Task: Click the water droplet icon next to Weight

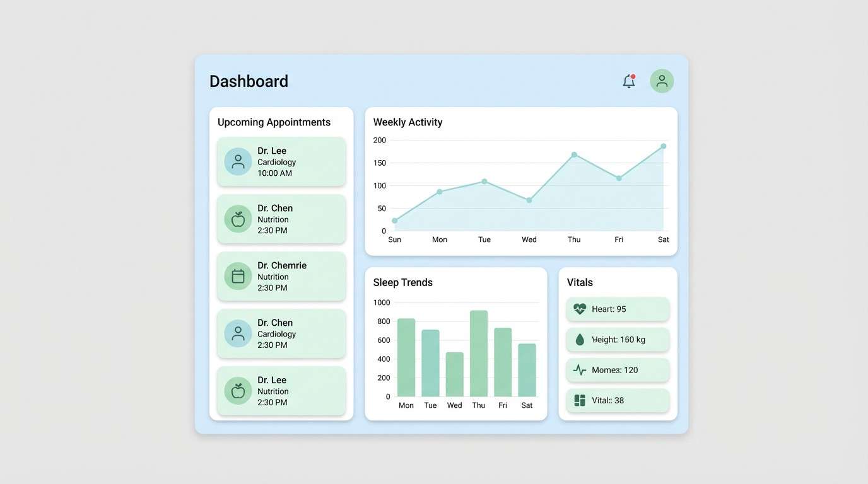Action: (580, 339)
